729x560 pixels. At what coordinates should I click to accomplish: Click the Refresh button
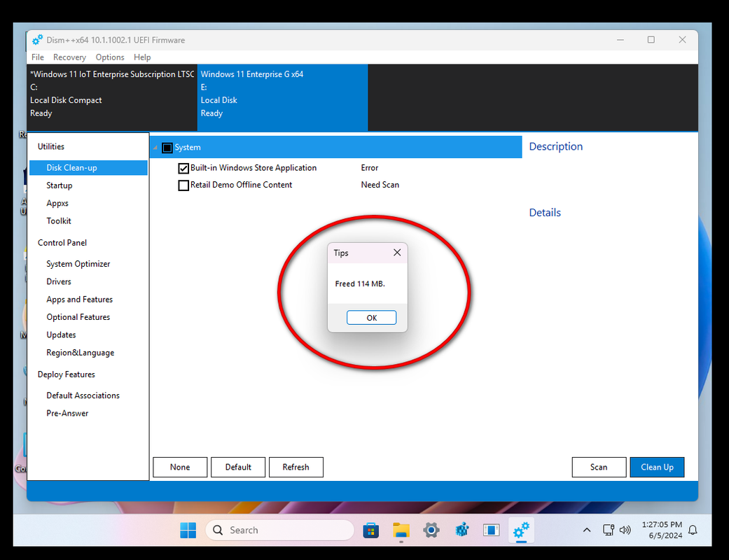296,467
